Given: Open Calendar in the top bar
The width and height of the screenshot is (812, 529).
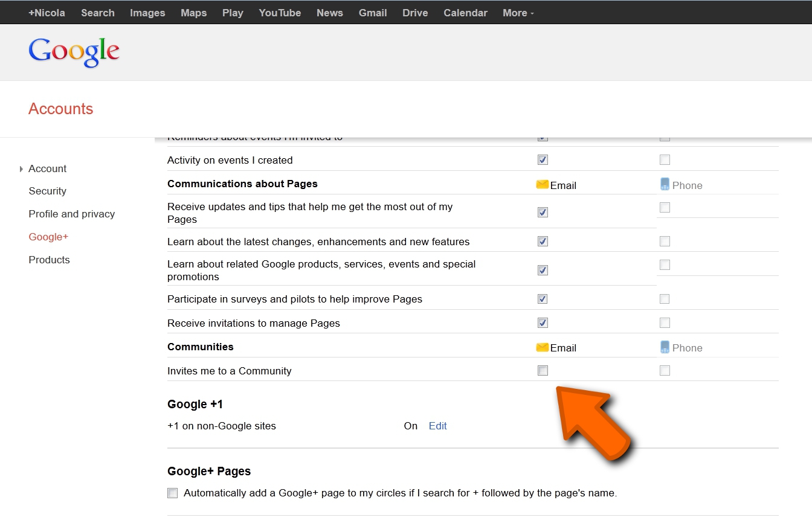Looking at the screenshot, I should 465,13.
